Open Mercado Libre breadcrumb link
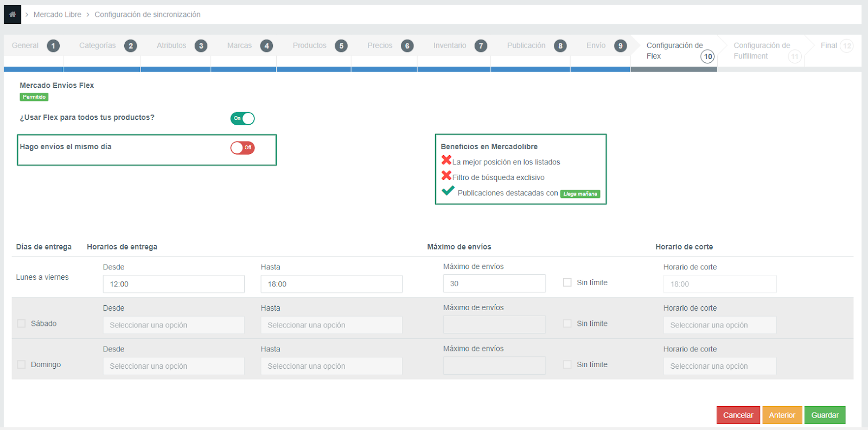Image resolution: width=868 pixels, height=430 pixels. click(58, 15)
